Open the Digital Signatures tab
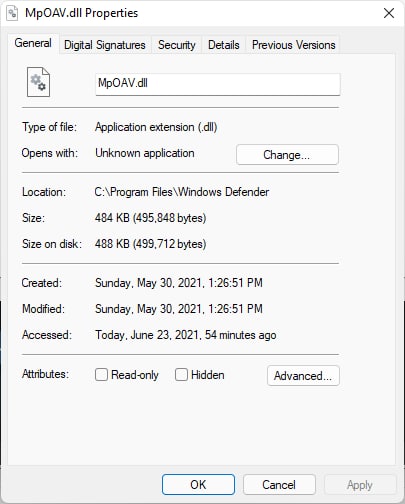 (105, 45)
